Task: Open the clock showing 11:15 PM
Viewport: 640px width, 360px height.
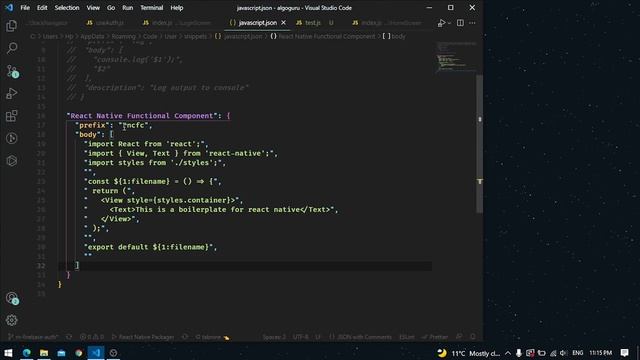Action: point(600,353)
